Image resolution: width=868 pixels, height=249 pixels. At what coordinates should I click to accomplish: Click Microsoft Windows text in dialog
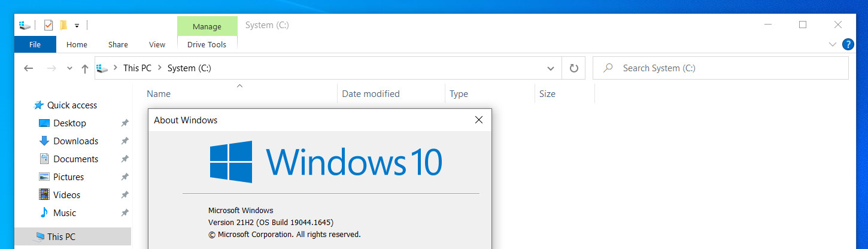point(241,210)
